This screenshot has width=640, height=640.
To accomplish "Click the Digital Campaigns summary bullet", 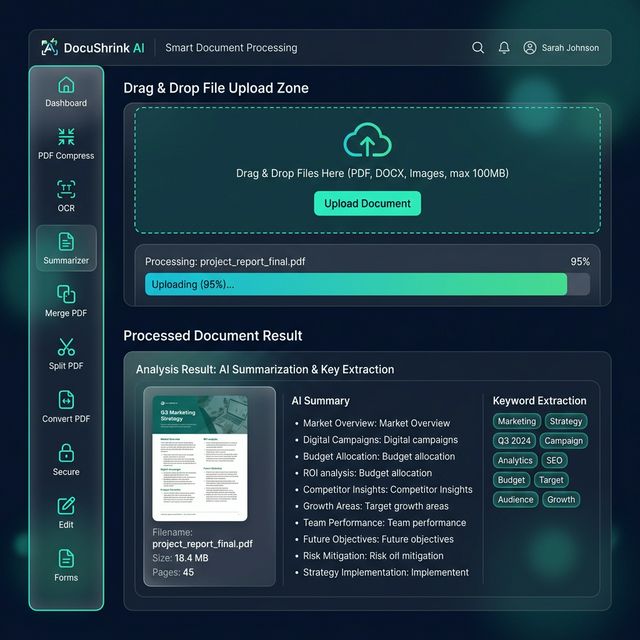I will point(380,440).
